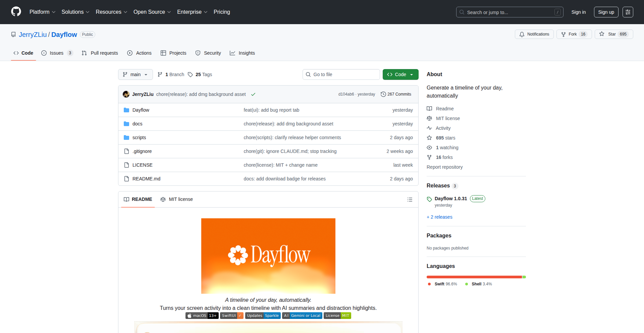Open the Projects tab
This screenshot has width=644, height=333.
click(173, 53)
